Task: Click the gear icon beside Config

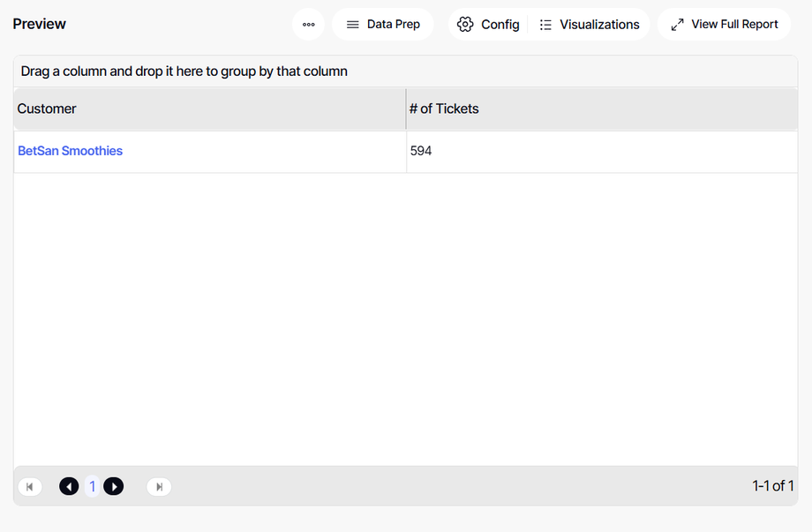Action: (465, 25)
